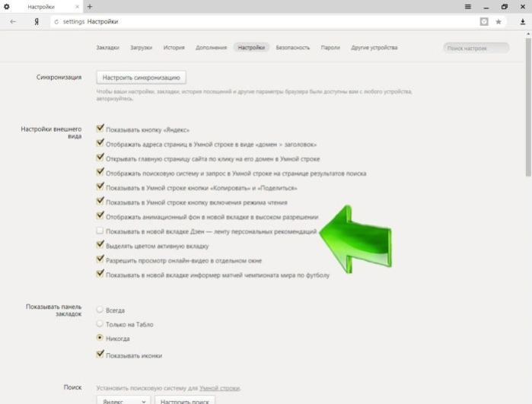532x404 pixels.
Task: Select the Всегда bookmarks panel option
Action: pyautogui.click(x=100, y=310)
